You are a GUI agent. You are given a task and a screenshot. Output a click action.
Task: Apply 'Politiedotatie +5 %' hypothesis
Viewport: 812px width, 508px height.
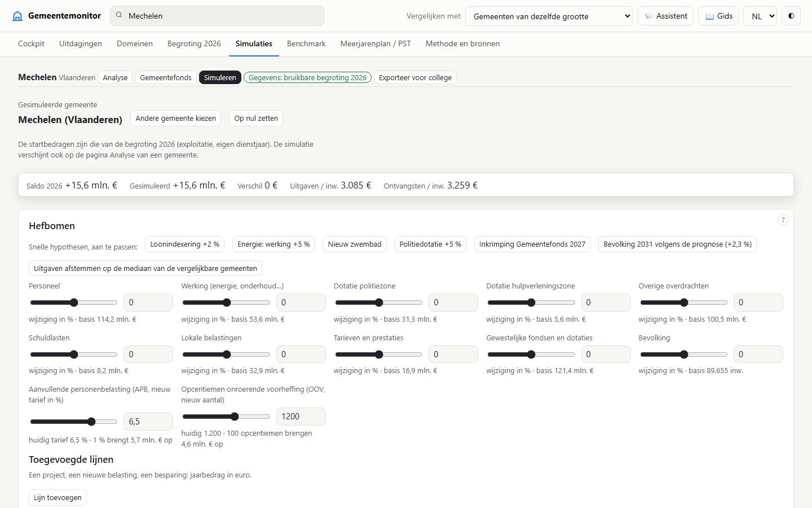[430, 244]
